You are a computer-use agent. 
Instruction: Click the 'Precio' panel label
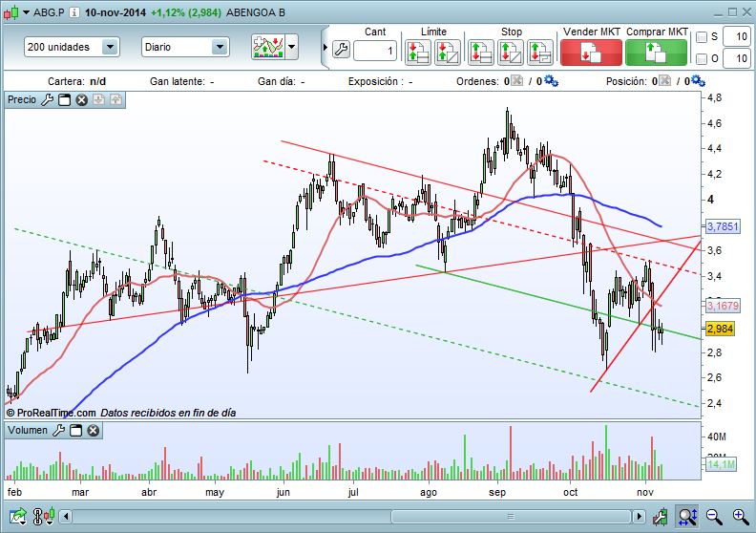click(22, 100)
